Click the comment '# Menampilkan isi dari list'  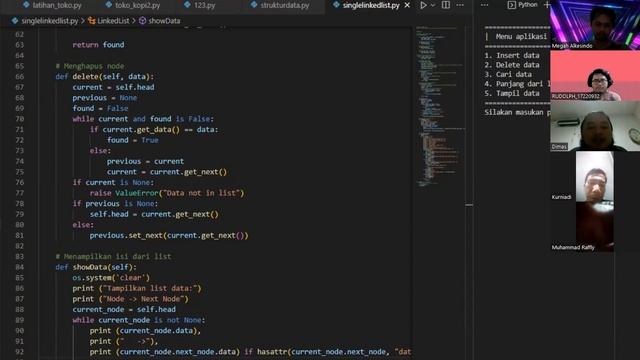click(113, 256)
